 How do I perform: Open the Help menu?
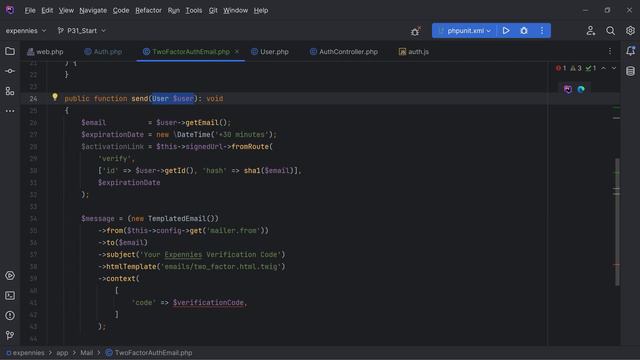[261, 11]
